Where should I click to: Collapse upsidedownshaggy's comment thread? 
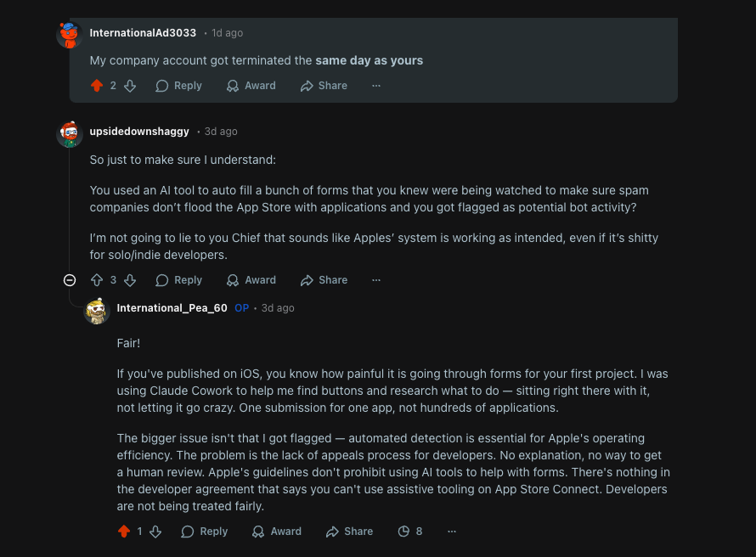70,279
